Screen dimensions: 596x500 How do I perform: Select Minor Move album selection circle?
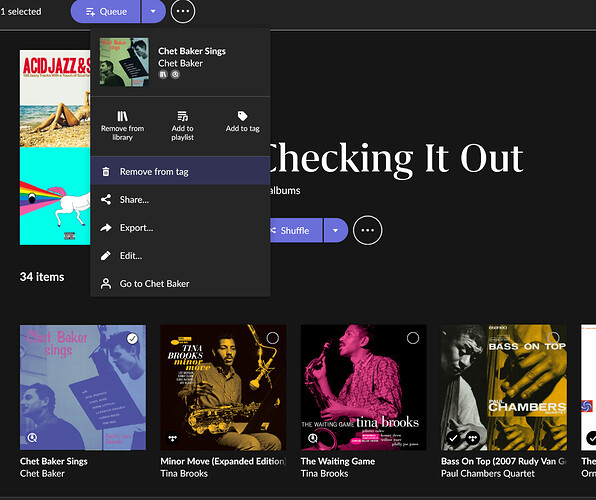click(x=273, y=338)
